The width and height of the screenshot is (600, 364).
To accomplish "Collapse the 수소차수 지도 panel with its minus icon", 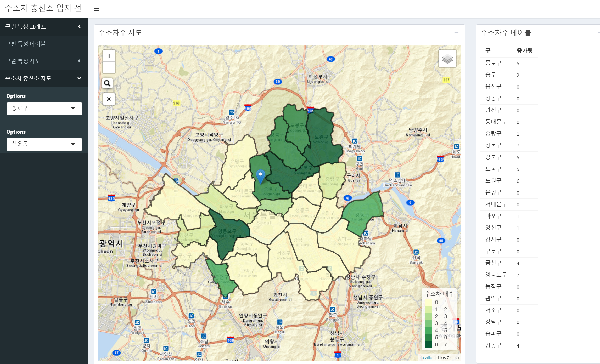I will 457,33.
